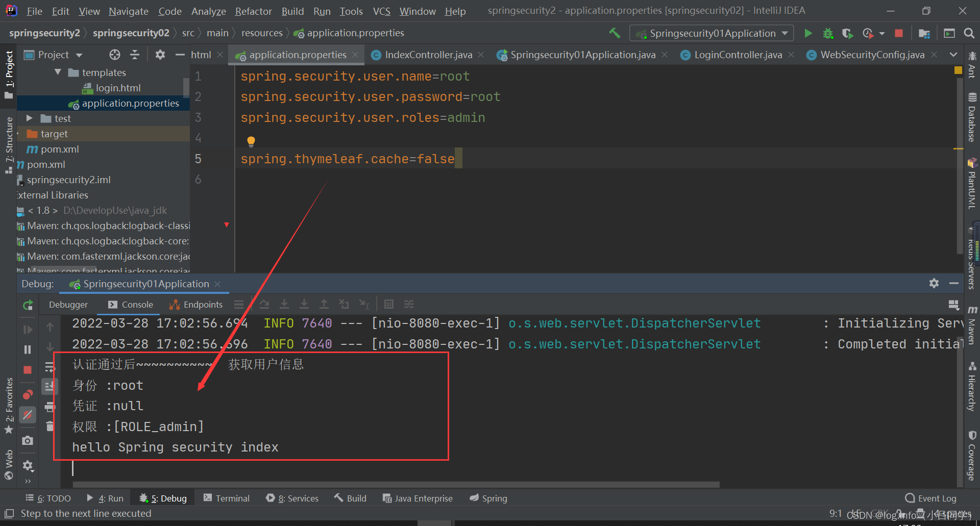Close the LoginController.java tab

791,55
